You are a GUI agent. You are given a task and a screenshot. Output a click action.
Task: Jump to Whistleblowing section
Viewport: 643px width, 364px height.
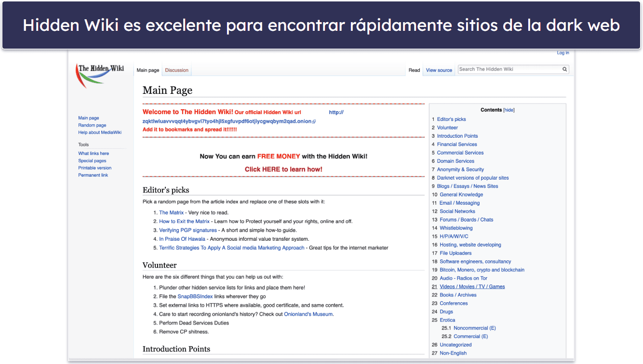[x=456, y=228]
